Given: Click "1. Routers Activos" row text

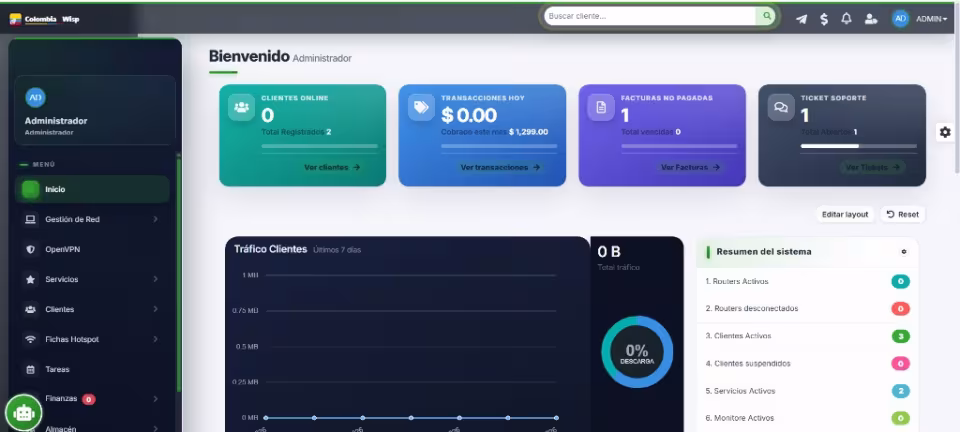Looking at the screenshot, I should point(737,281).
